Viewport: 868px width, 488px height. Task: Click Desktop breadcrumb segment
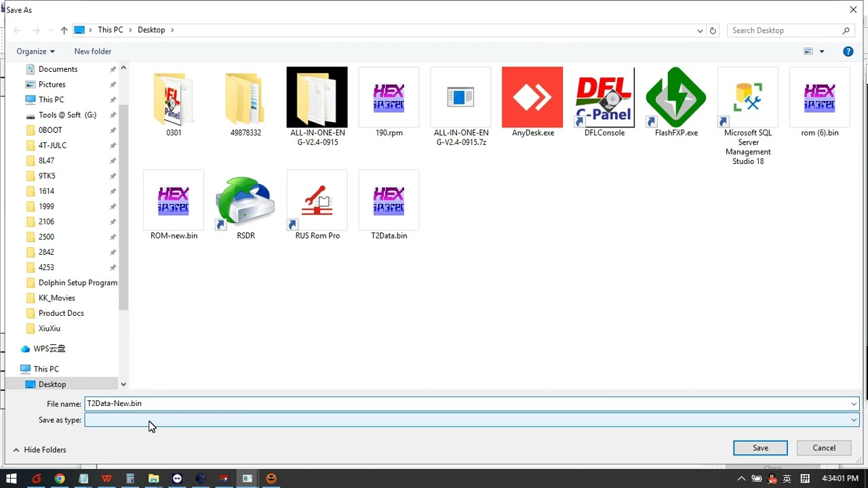click(151, 30)
